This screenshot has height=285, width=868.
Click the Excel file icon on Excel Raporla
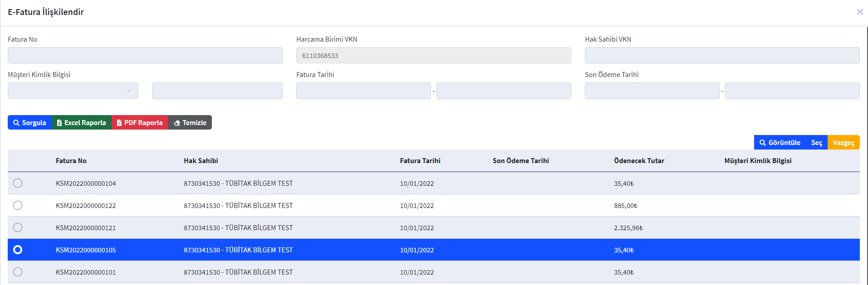point(59,123)
